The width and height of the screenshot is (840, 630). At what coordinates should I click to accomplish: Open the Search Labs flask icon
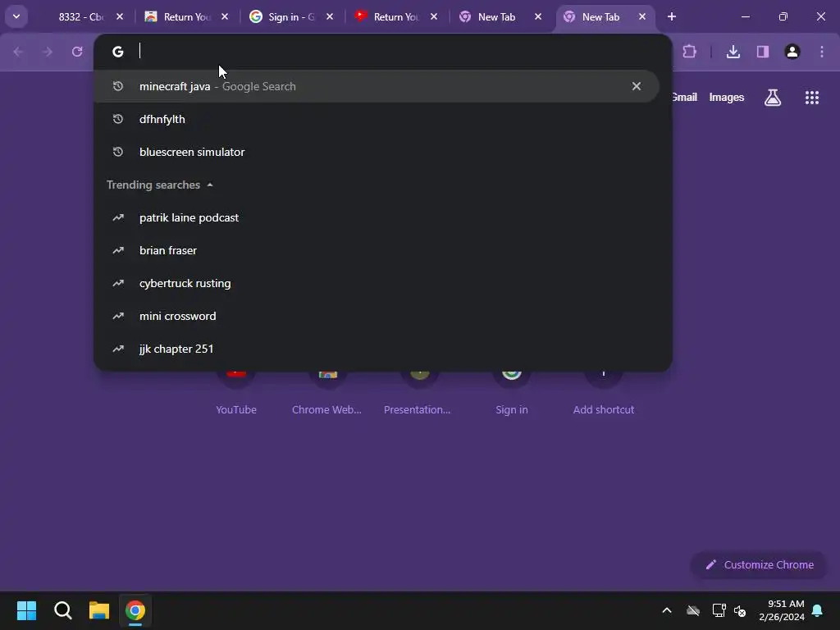click(x=773, y=98)
